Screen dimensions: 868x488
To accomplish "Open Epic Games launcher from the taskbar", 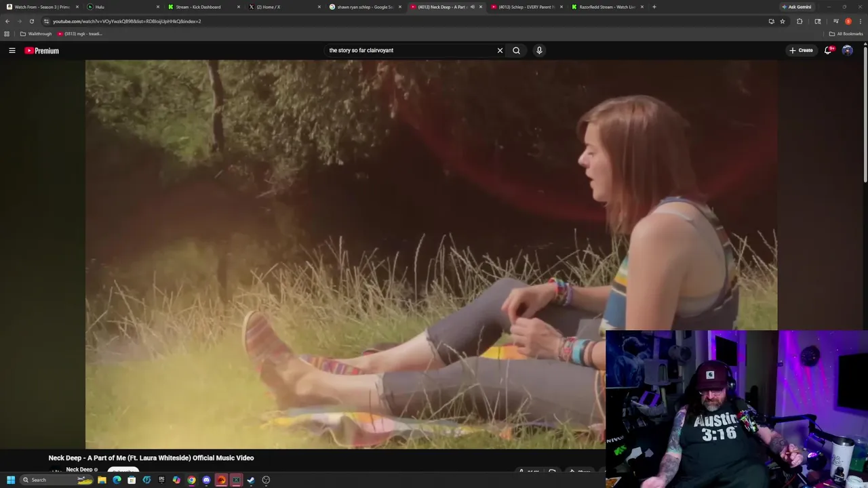I will [161, 480].
